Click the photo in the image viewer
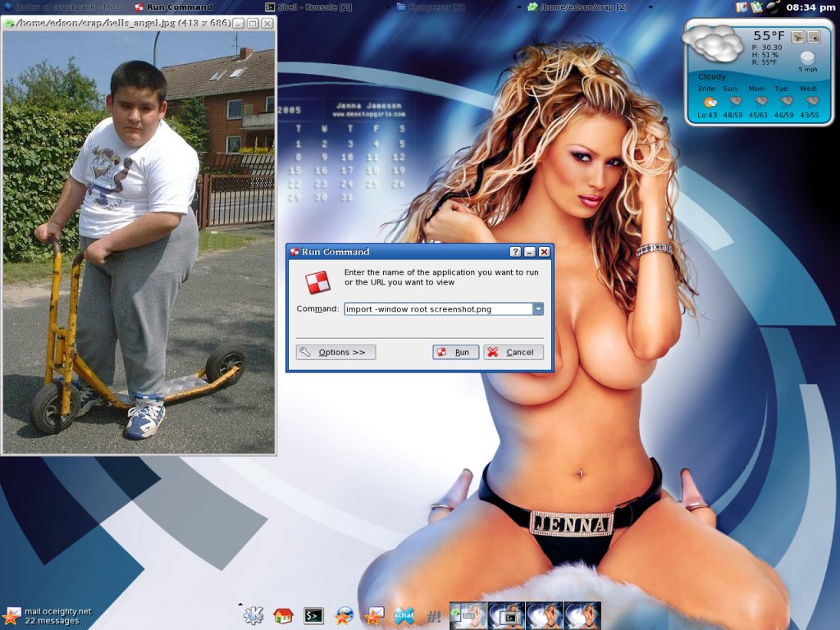This screenshot has height=630, width=840. (139, 242)
